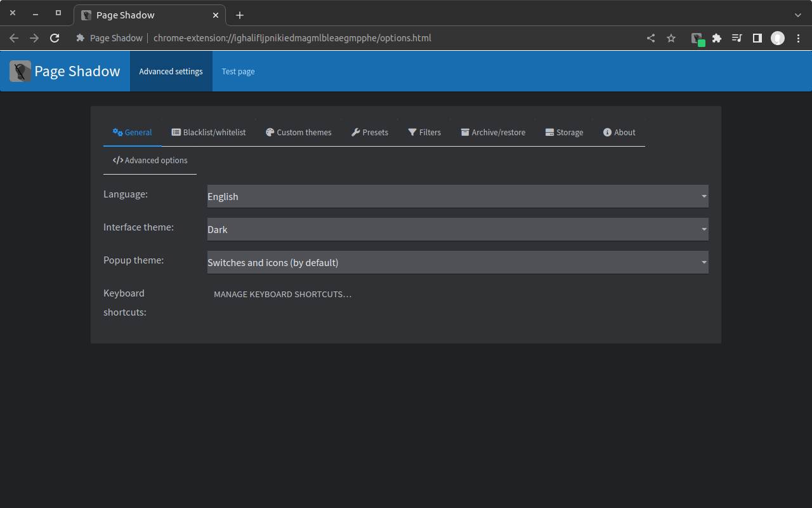Click the Page Shadow logo icon

pyautogui.click(x=20, y=71)
